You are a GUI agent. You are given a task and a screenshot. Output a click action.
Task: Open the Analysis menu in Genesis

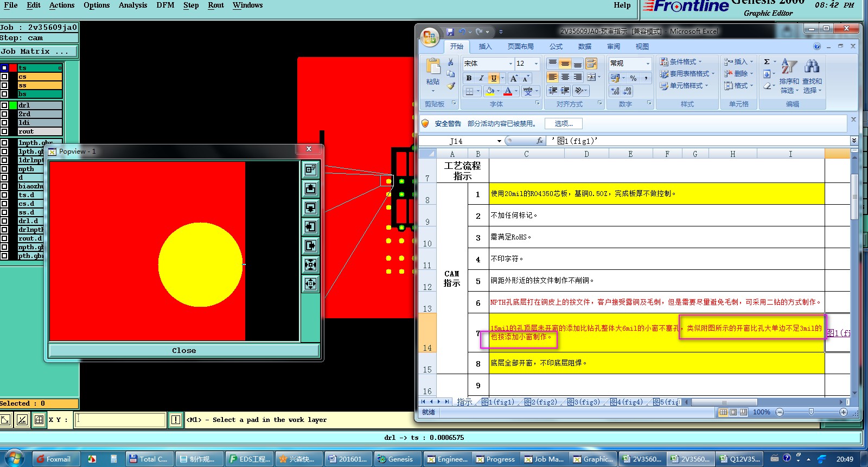(133, 5)
